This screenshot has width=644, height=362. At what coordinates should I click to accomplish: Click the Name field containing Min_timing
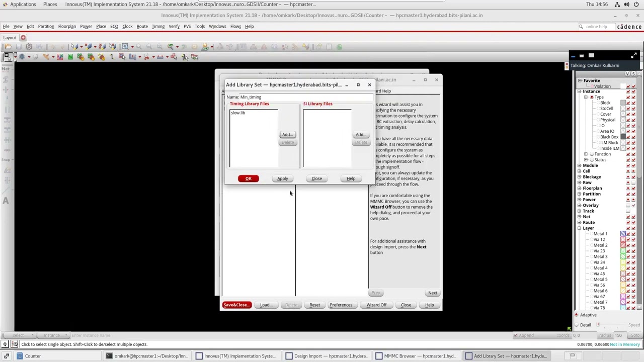tap(307, 97)
